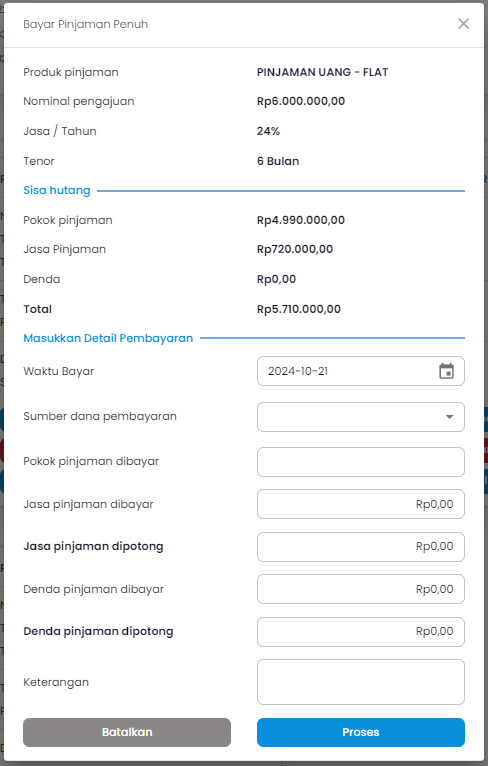Image resolution: width=488 pixels, height=766 pixels.
Task: Click the Keterangan label
Action: (56, 682)
